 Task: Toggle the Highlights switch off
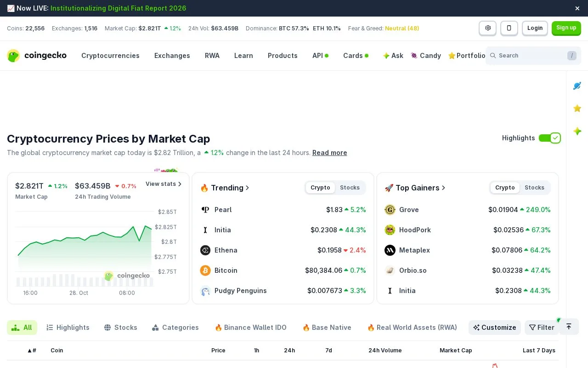(550, 138)
